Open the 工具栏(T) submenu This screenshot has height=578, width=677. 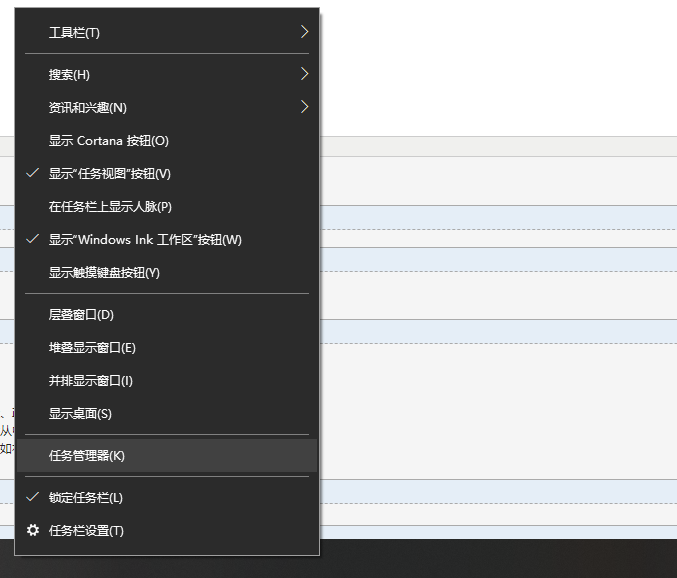(x=167, y=32)
